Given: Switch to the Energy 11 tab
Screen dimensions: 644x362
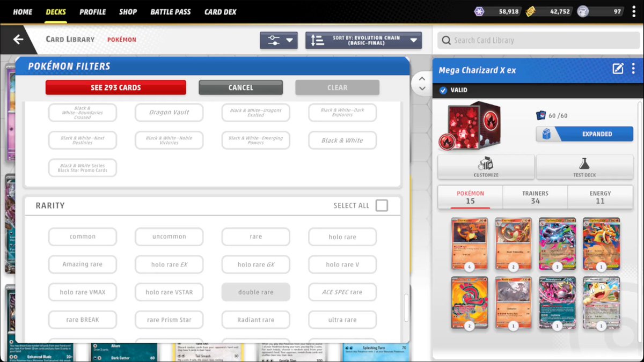Looking at the screenshot, I should (x=600, y=197).
